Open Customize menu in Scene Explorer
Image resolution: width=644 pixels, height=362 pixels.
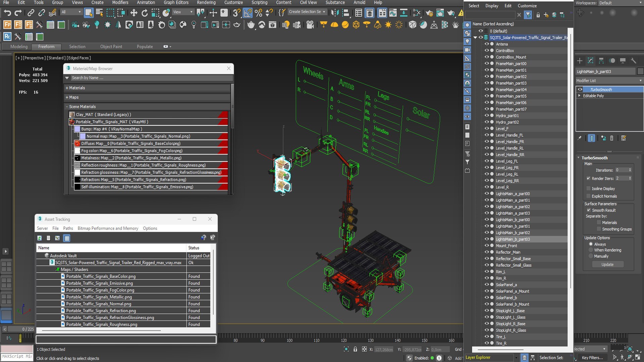click(x=527, y=6)
